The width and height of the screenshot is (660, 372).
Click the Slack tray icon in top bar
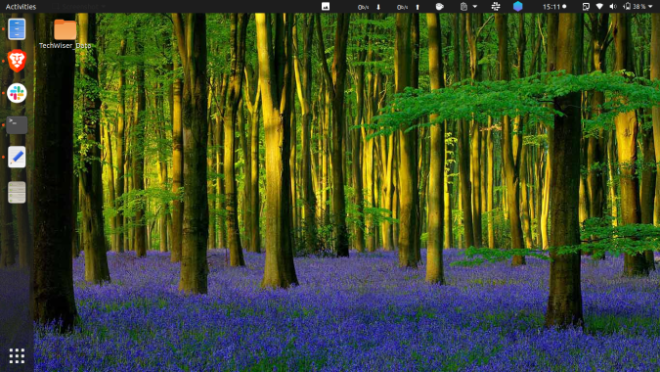[x=495, y=6]
